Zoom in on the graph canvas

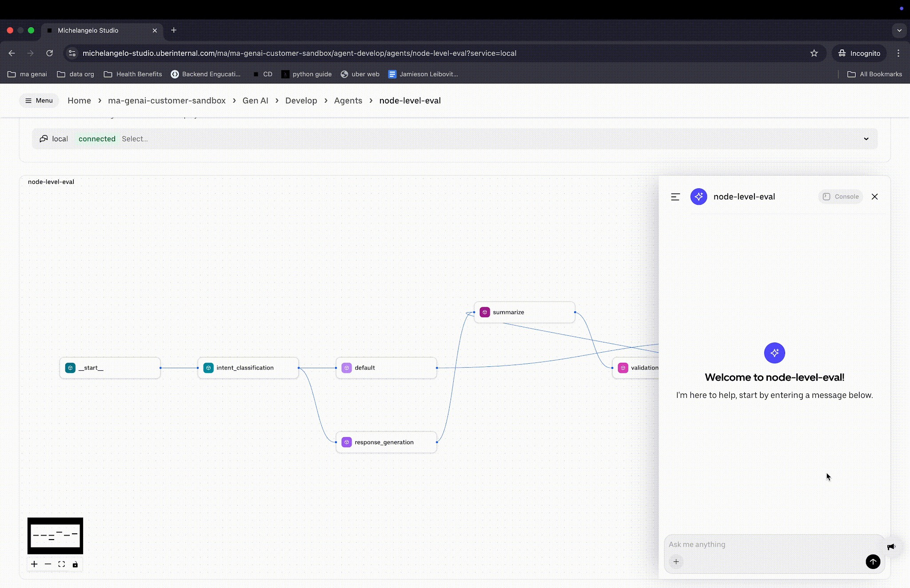[34, 564]
